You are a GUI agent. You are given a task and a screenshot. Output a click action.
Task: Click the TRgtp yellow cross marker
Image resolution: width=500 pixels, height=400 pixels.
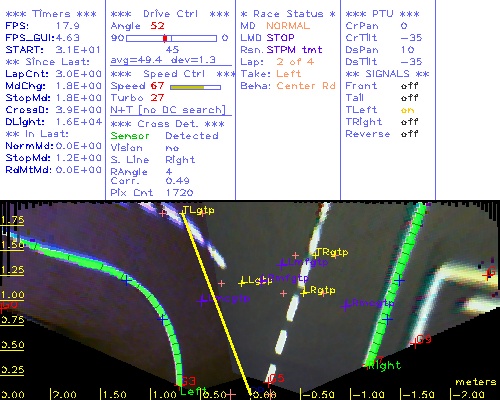click(x=315, y=255)
